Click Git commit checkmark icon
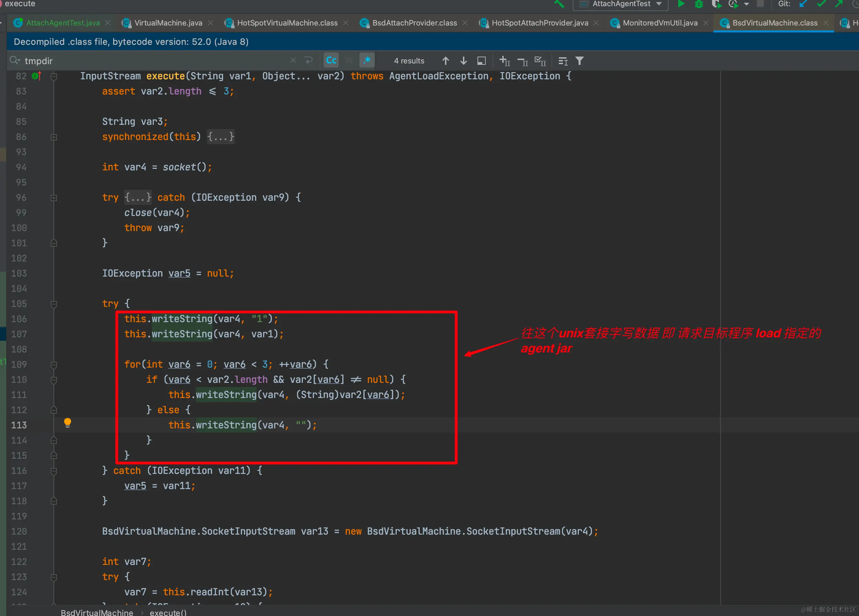Image resolution: width=859 pixels, height=616 pixels. 821,4
